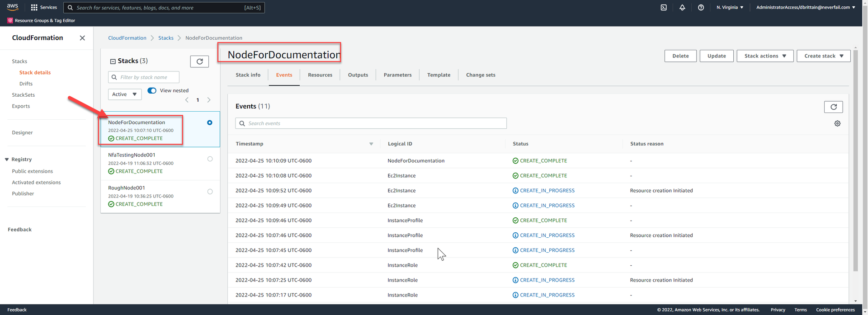This screenshot has height=315, width=868.
Task: Open the Active stack filter dropdown
Action: (x=125, y=94)
